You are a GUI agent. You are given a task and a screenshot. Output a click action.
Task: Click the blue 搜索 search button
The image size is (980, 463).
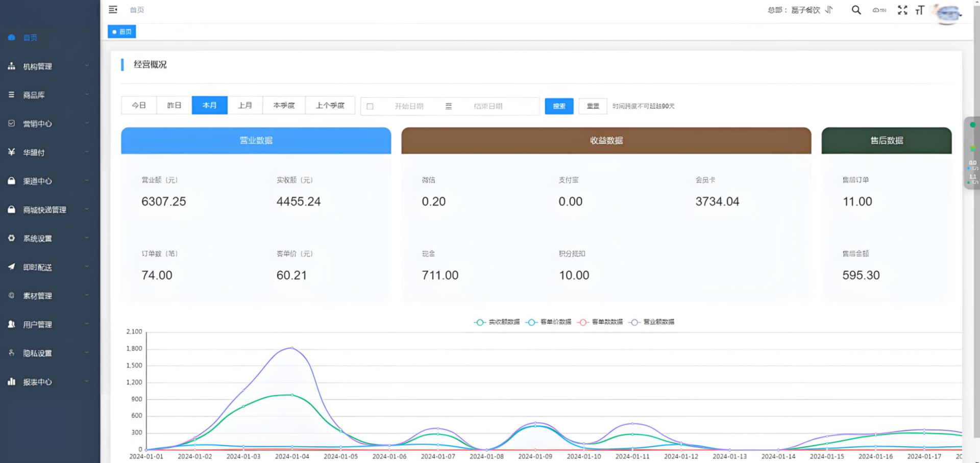559,106
